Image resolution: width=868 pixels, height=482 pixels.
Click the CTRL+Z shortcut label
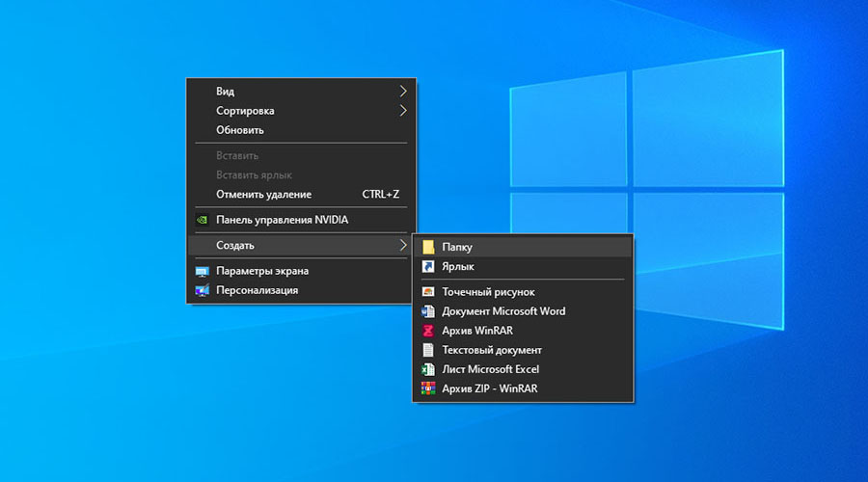380,194
